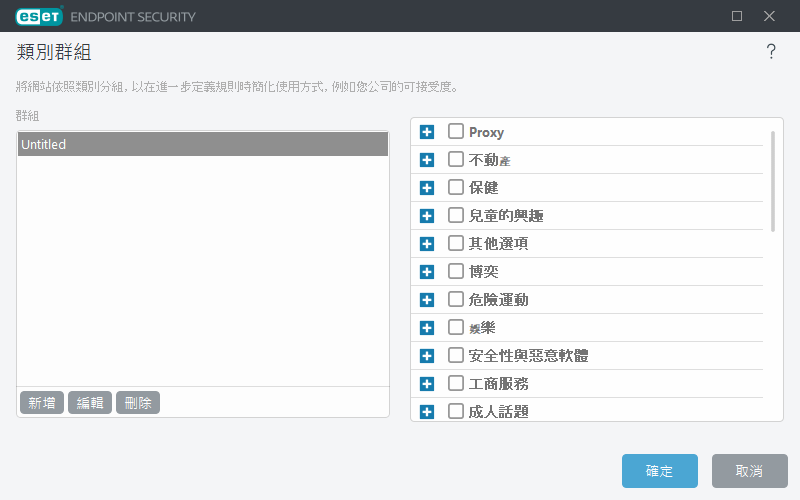The width and height of the screenshot is (800, 500).
Task: Confirm with the 確定 button
Action: coord(659,471)
